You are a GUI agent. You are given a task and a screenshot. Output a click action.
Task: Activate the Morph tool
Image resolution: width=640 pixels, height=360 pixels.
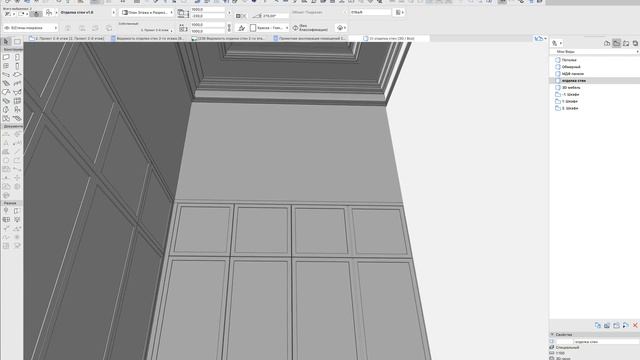(x=6, y=110)
